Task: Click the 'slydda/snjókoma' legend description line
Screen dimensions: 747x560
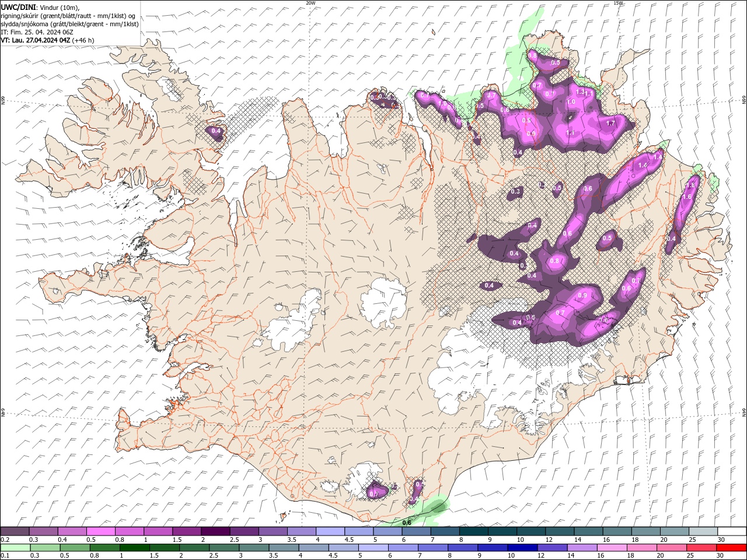Action: click(x=70, y=24)
